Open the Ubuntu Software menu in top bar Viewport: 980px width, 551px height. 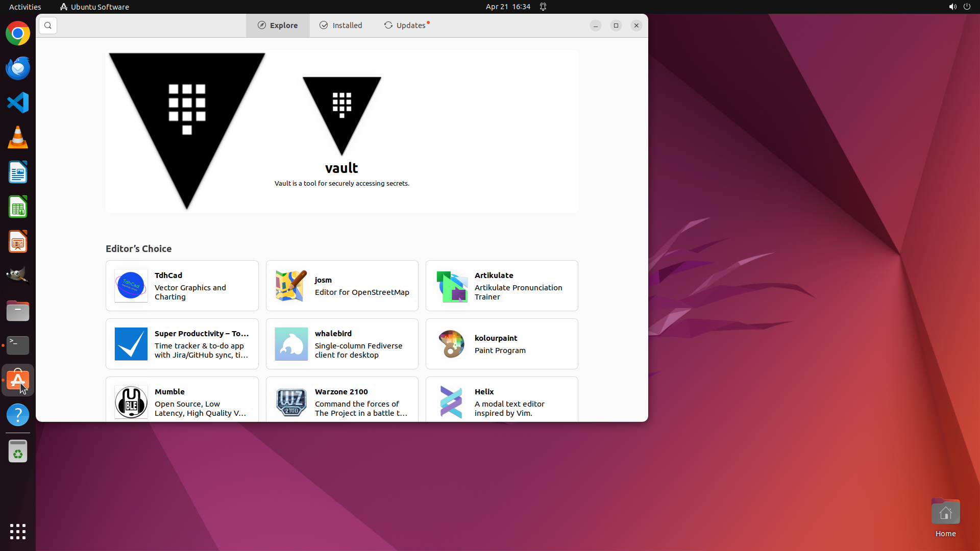point(94,7)
